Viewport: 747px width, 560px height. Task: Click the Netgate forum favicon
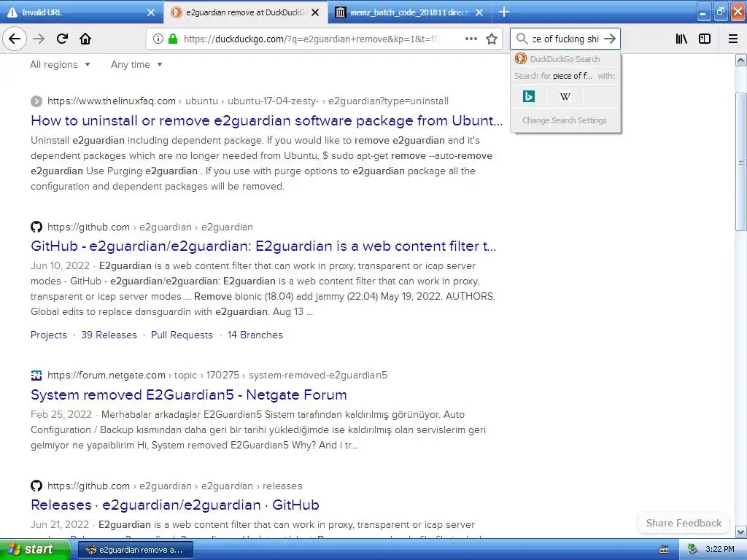(36, 376)
